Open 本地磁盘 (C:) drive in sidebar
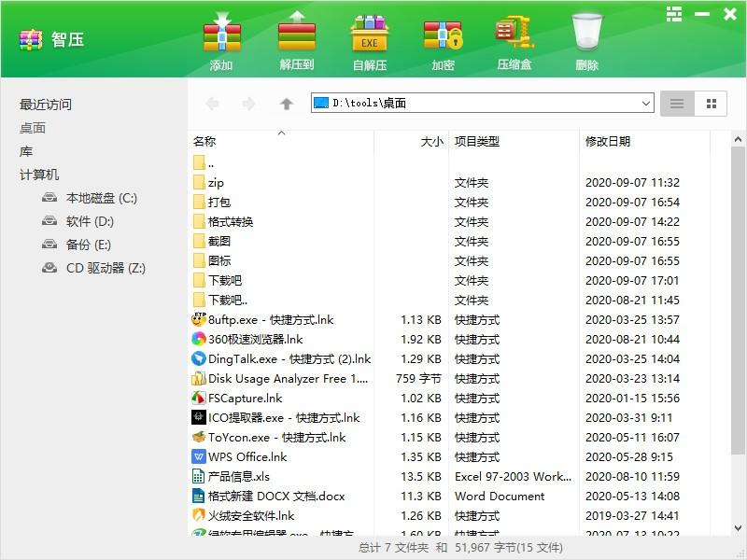The width and height of the screenshot is (747, 560). point(101,198)
